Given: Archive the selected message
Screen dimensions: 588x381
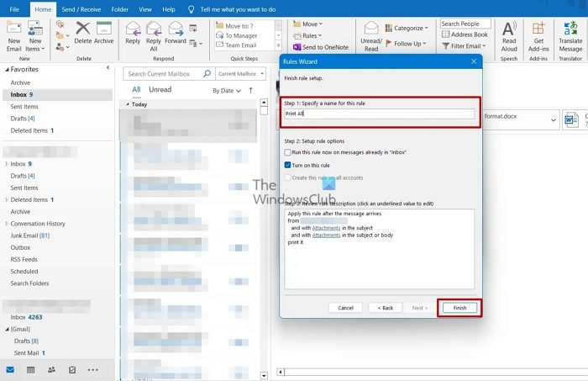Looking at the screenshot, I should [x=104, y=33].
